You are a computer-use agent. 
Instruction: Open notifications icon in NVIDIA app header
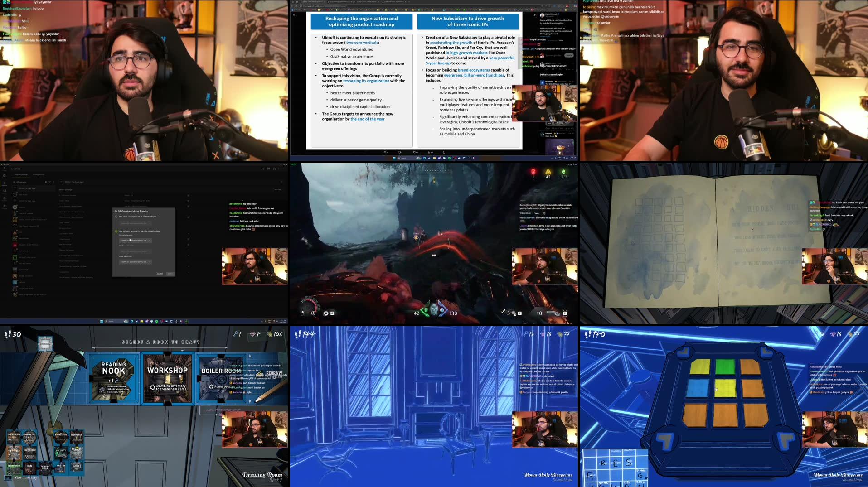(x=269, y=169)
